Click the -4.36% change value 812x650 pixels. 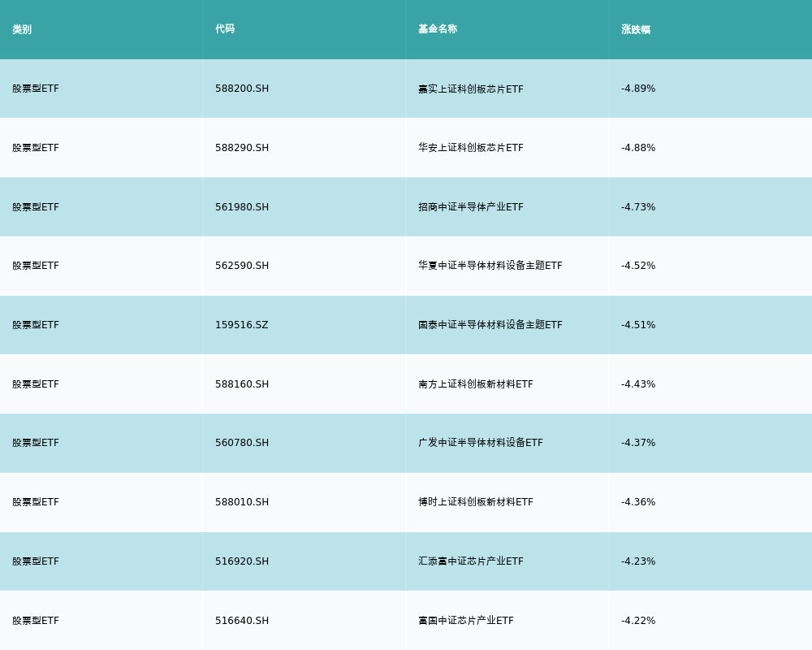pos(638,502)
